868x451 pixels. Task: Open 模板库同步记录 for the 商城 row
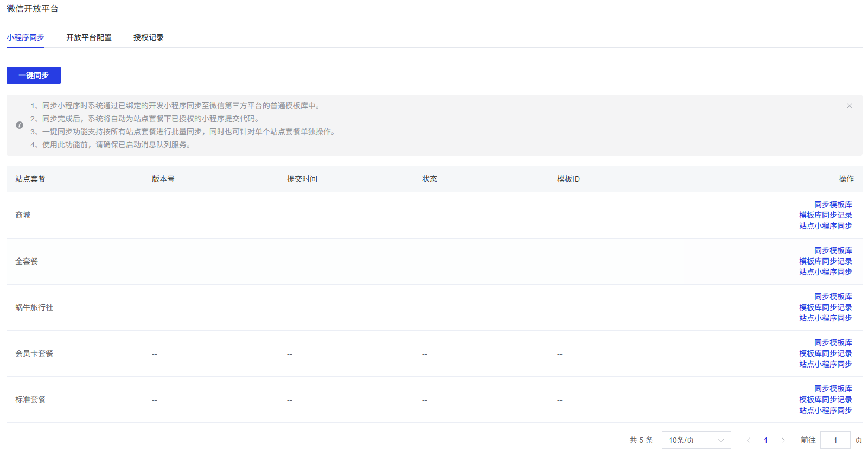point(825,215)
